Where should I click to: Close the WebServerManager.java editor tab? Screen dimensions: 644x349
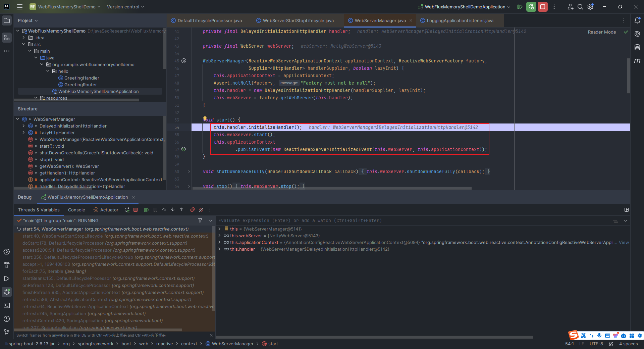pos(411,20)
